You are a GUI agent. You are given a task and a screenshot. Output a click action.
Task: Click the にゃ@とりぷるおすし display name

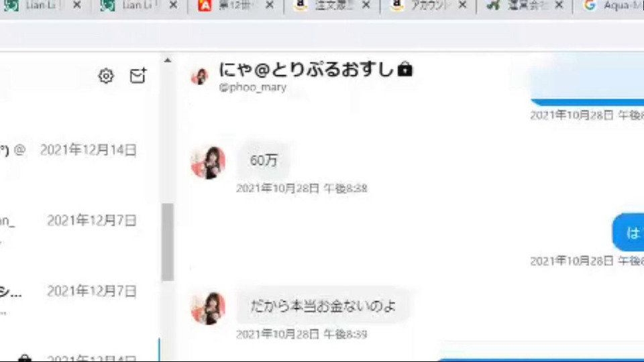(x=307, y=69)
